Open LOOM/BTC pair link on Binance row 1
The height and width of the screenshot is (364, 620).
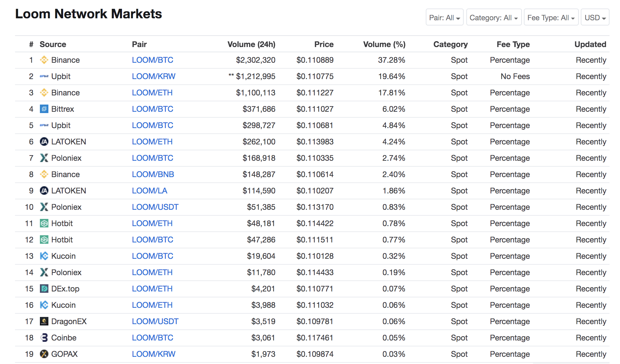[x=152, y=60]
